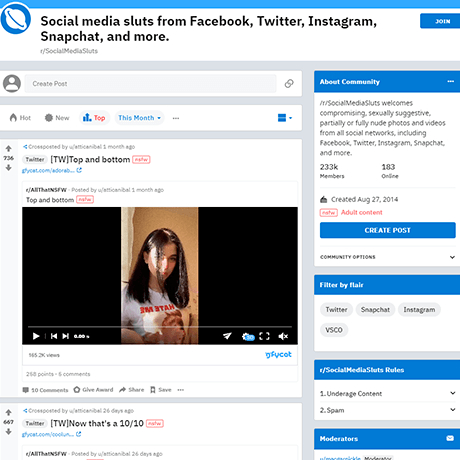Click the '183 Online' count

pos(390,171)
